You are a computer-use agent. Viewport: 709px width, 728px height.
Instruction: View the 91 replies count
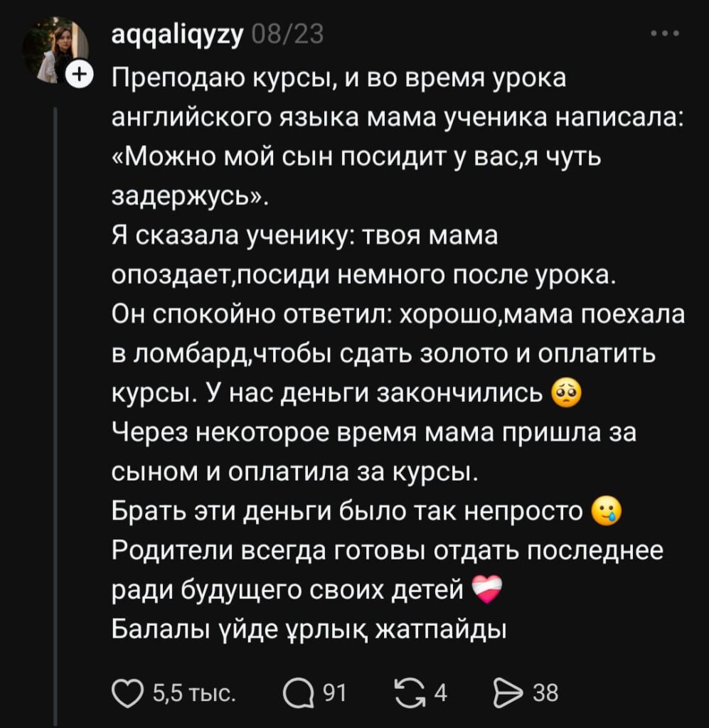(334, 692)
